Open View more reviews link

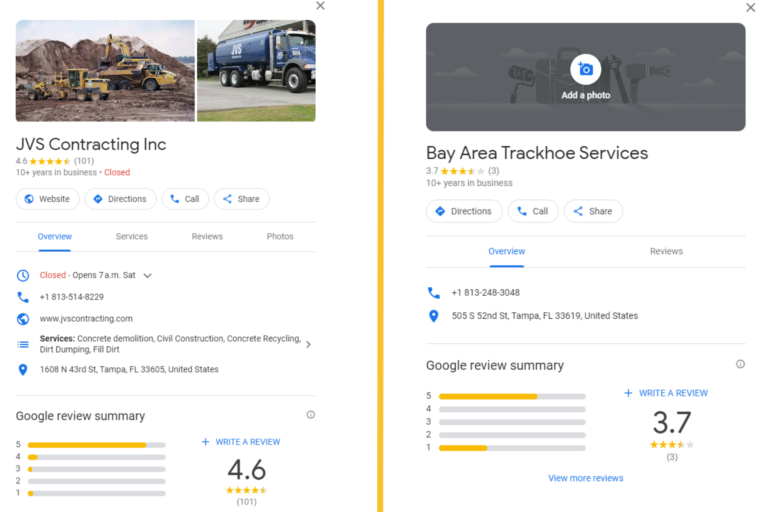click(585, 478)
